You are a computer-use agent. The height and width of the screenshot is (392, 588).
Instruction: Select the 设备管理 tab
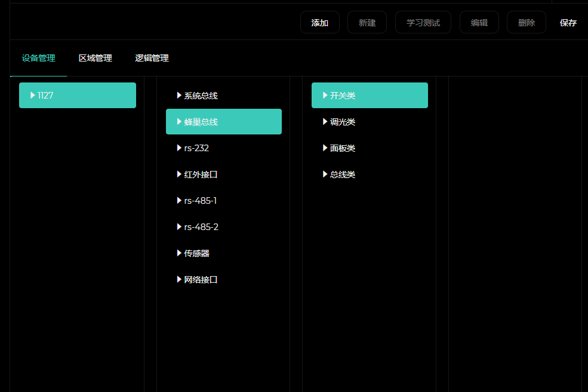pos(38,59)
